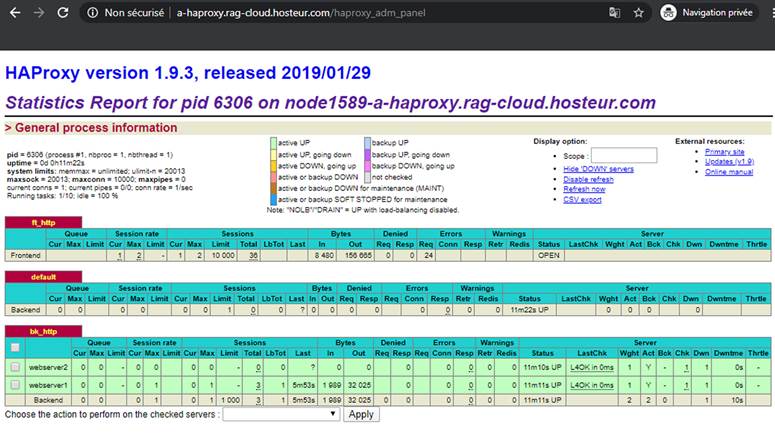
Task: Check the webserver2 checkbox
Action: click(x=14, y=368)
